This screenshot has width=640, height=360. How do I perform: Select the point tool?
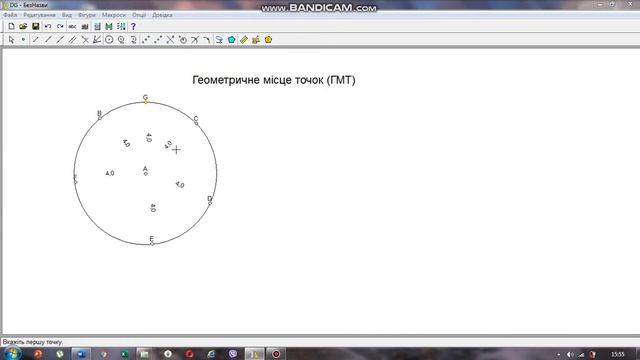23,40
